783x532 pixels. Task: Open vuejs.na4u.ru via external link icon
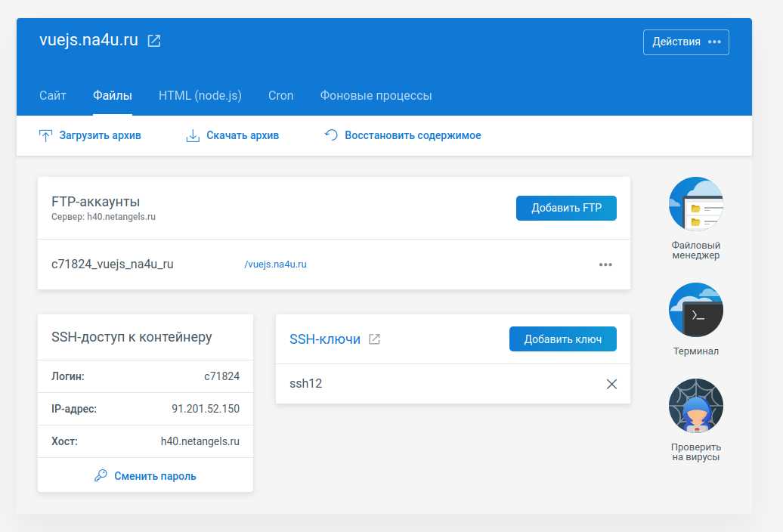tap(154, 40)
